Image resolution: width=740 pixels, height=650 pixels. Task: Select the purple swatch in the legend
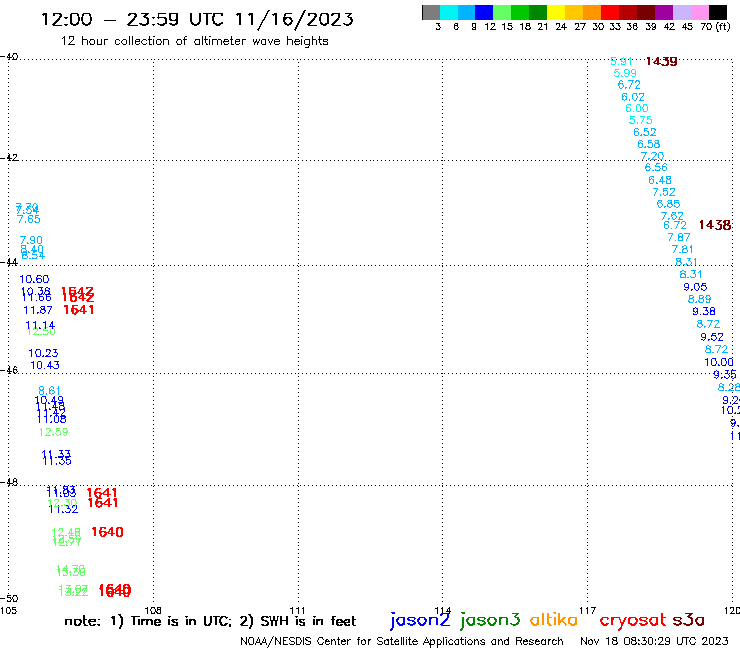(664, 12)
